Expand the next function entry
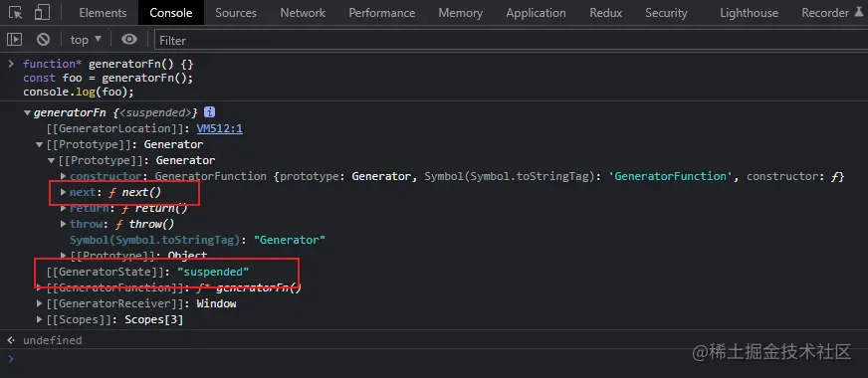This screenshot has width=868, height=378. [x=63, y=193]
